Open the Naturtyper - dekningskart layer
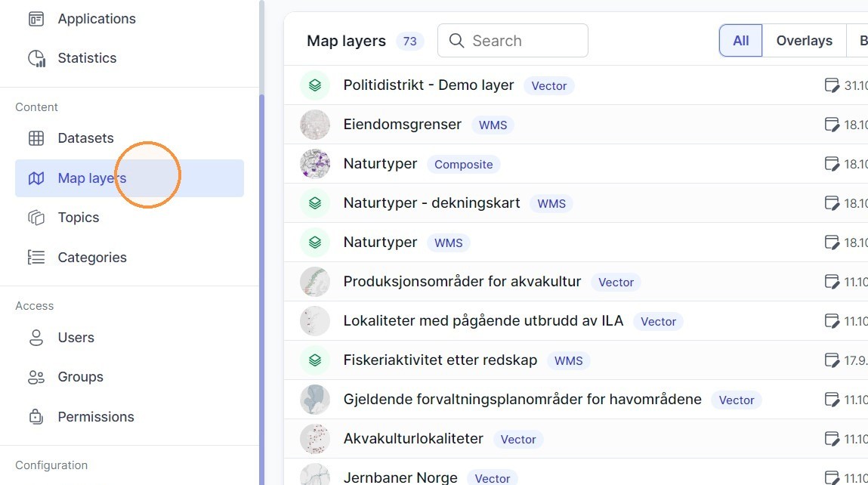 (432, 203)
